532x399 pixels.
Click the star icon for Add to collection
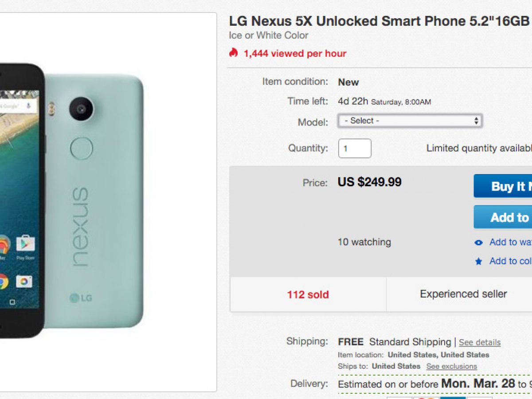coord(478,262)
